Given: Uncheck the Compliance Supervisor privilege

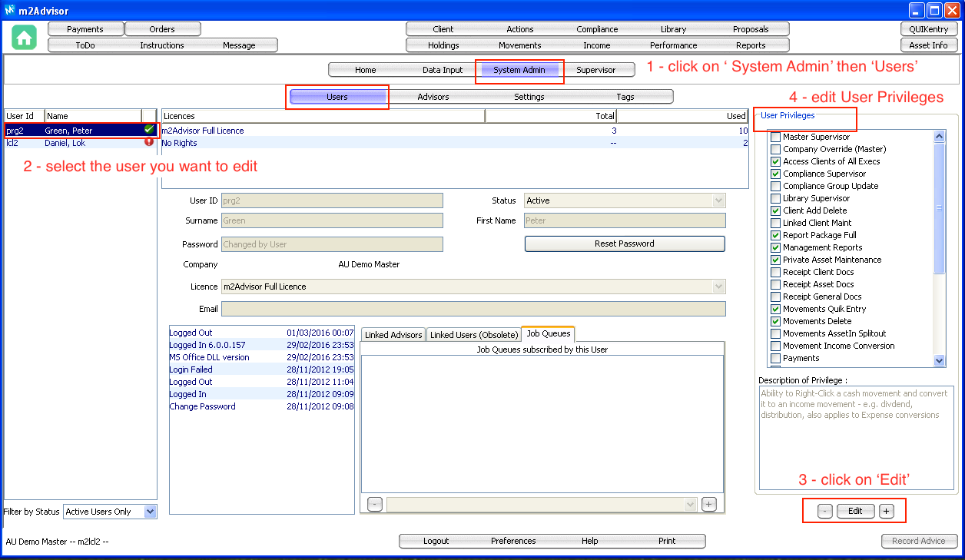Looking at the screenshot, I should (776, 174).
